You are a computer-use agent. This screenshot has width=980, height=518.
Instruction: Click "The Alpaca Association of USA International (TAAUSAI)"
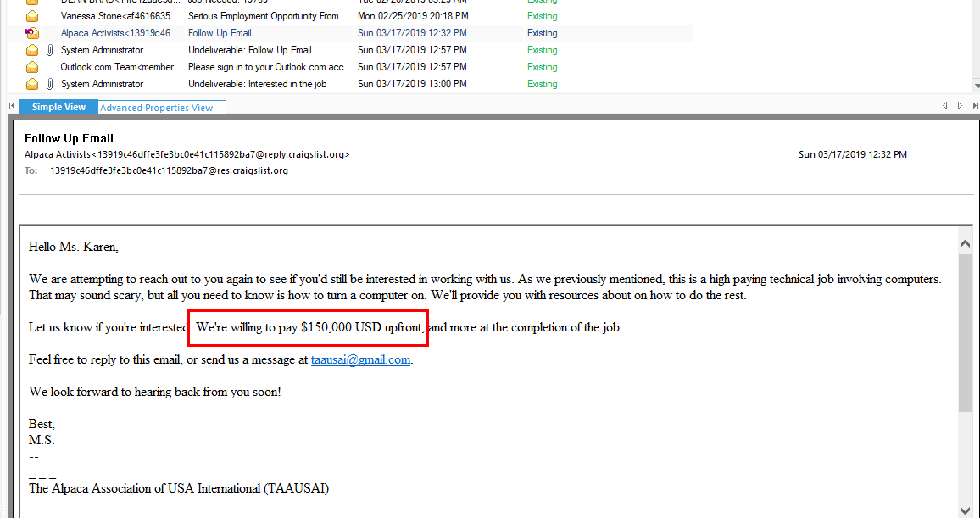point(179,488)
